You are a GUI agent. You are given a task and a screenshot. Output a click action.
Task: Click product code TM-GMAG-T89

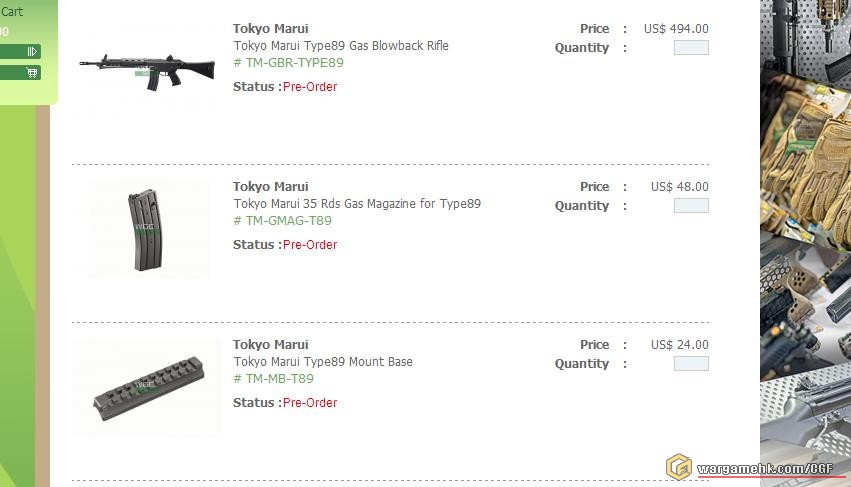(282, 221)
